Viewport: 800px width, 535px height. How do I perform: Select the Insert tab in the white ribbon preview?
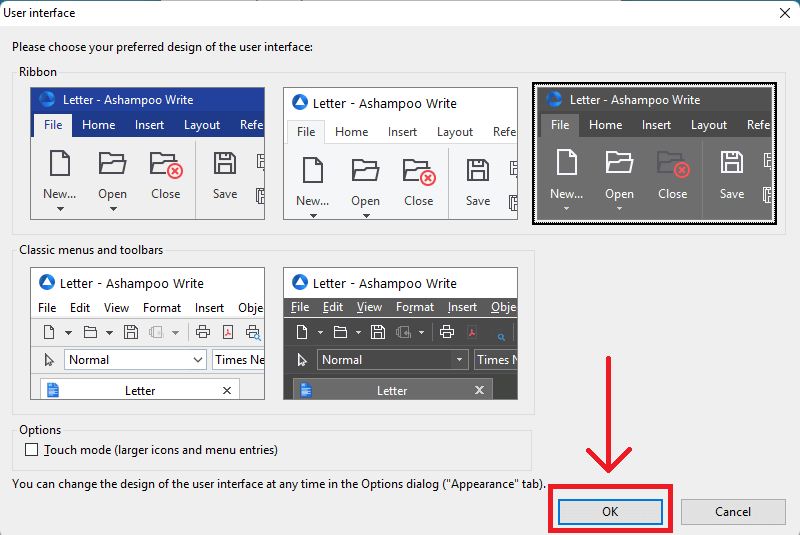(402, 132)
